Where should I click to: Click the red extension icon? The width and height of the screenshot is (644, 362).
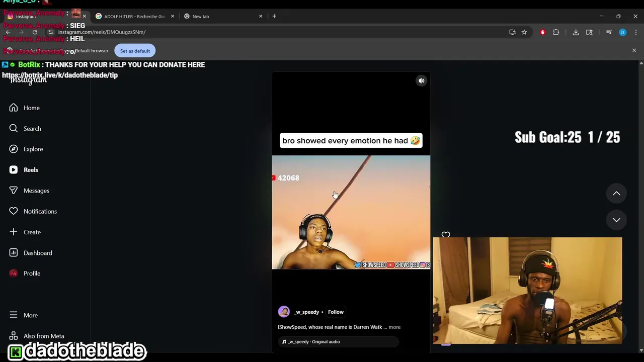[x=542, y=32]
